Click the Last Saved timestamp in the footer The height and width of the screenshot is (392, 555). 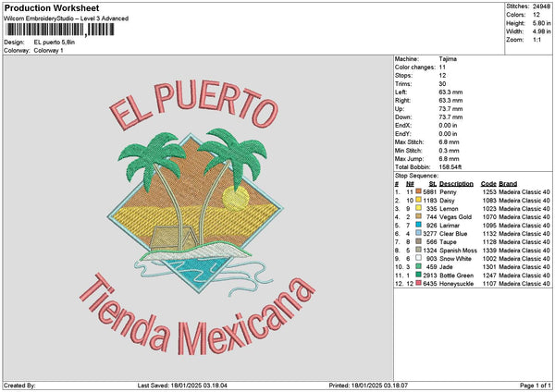pos(182,386)
